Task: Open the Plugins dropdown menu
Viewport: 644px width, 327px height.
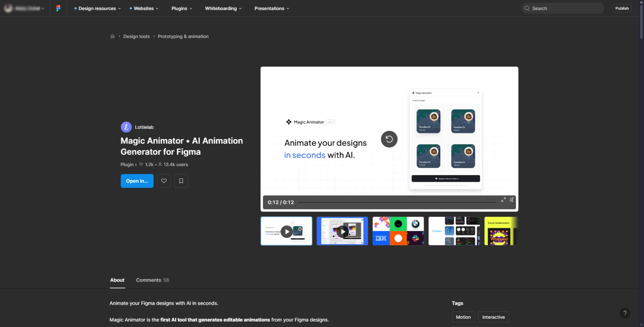Action: click(x=182, y=8)
